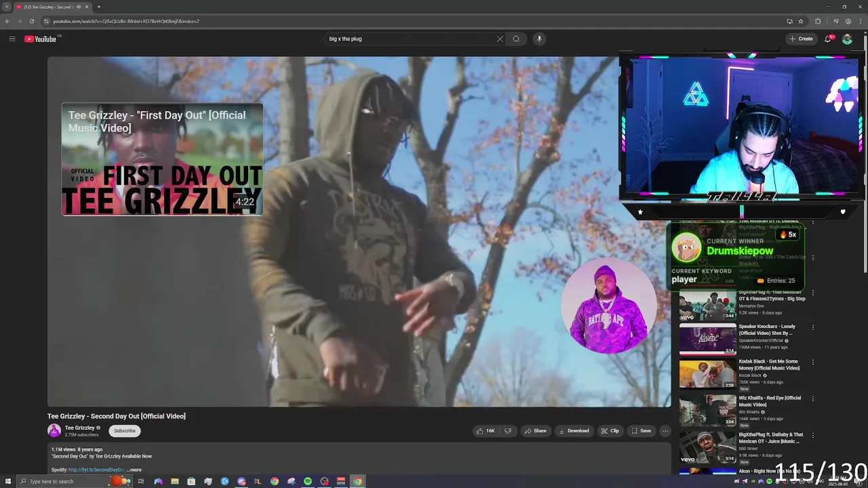Open YouTube notifications bell
868x488 pixels.
pos(827,39)
